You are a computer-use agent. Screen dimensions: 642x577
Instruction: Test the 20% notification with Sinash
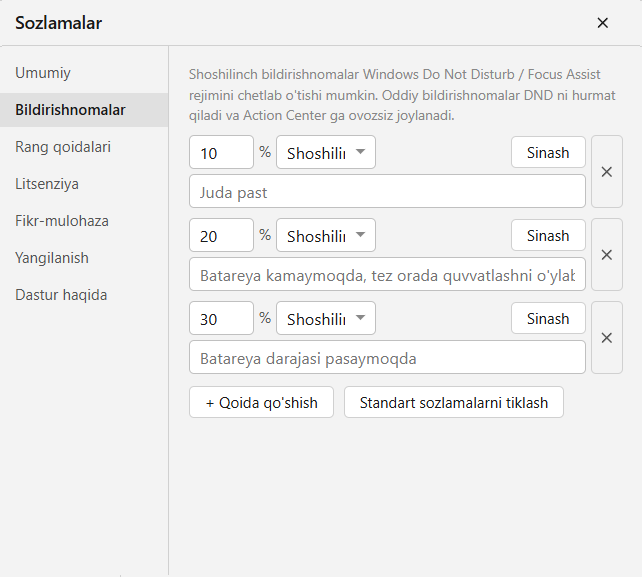[x=548, y=235]
